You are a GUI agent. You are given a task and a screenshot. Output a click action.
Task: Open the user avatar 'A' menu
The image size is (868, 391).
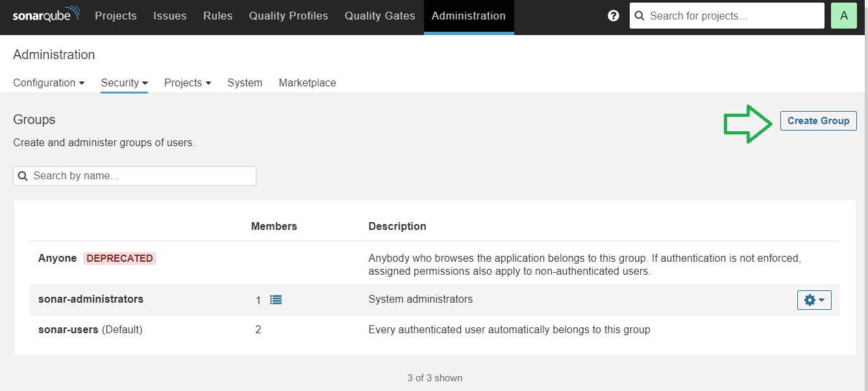844,16
